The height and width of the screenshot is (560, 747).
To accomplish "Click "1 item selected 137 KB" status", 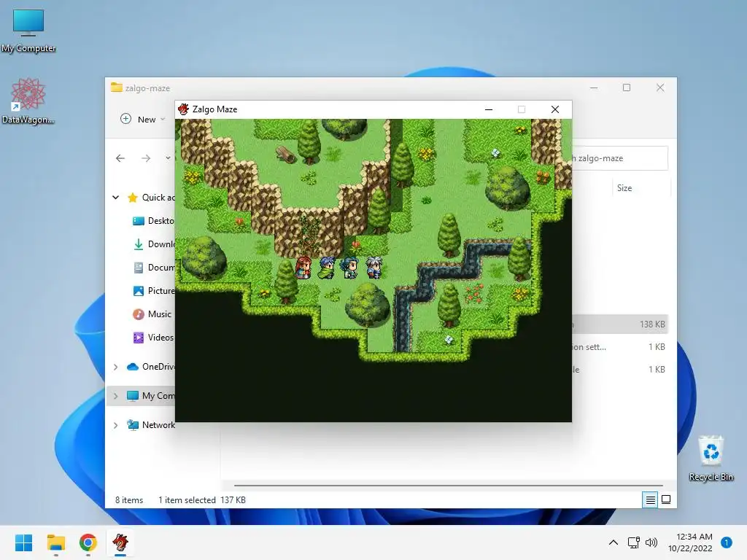I will point(202,500).
